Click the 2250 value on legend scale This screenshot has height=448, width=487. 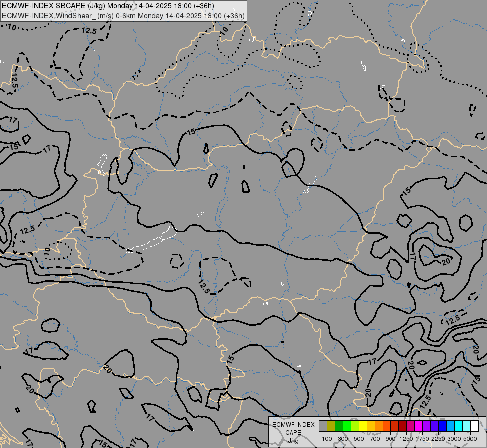(438, 439)
